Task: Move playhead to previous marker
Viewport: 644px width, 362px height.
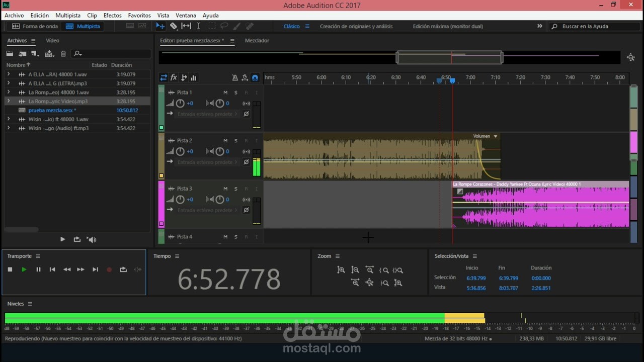Action: pos(52,269)
